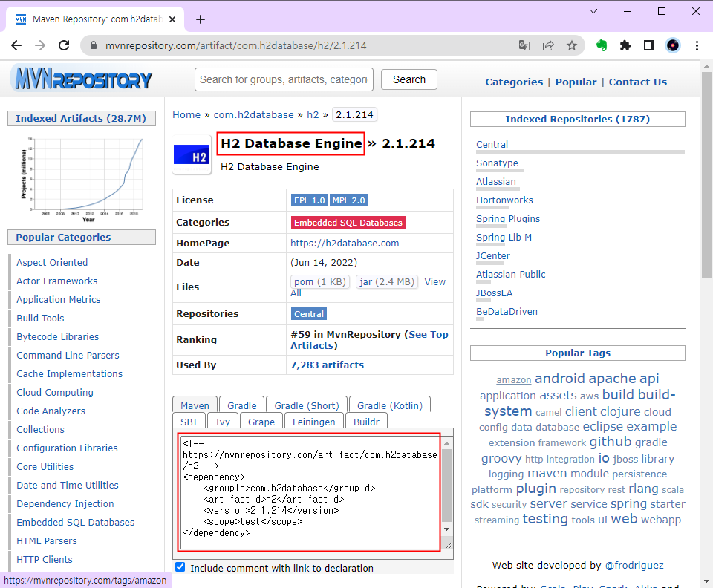Image resolution: width=713 pixels, height=588 pixels.
Task: Go back to the previous page
Action: tap(16, 45)
